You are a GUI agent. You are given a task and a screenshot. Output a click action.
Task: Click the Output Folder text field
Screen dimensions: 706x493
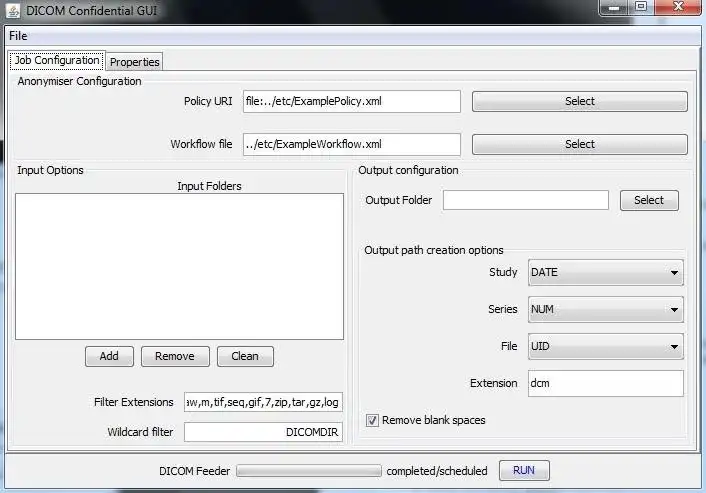point(525,200)
